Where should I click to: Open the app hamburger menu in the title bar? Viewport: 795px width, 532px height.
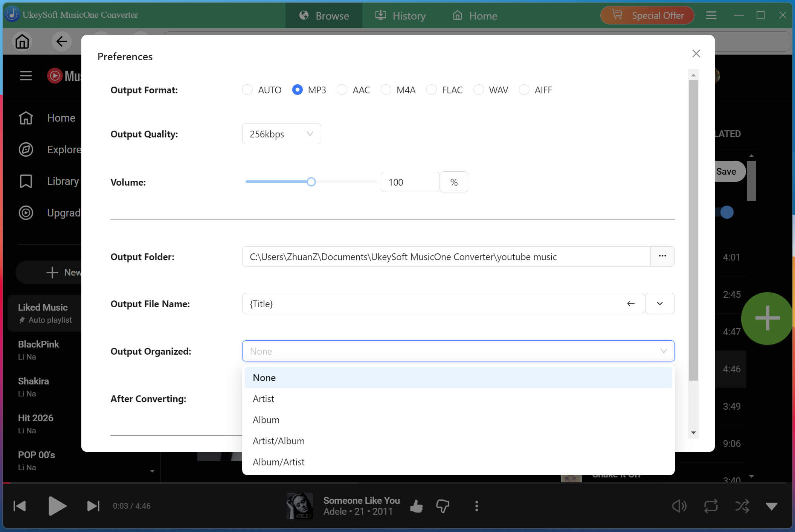[711, 15]
